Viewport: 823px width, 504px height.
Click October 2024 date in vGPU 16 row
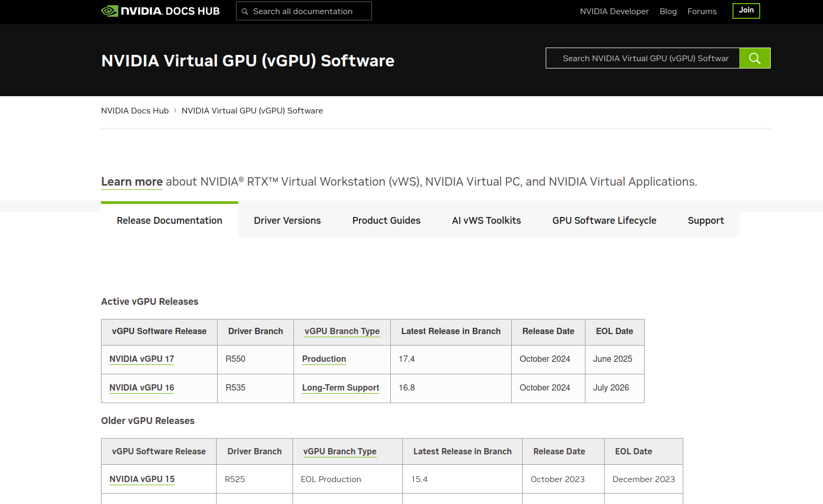click(548, 388)
